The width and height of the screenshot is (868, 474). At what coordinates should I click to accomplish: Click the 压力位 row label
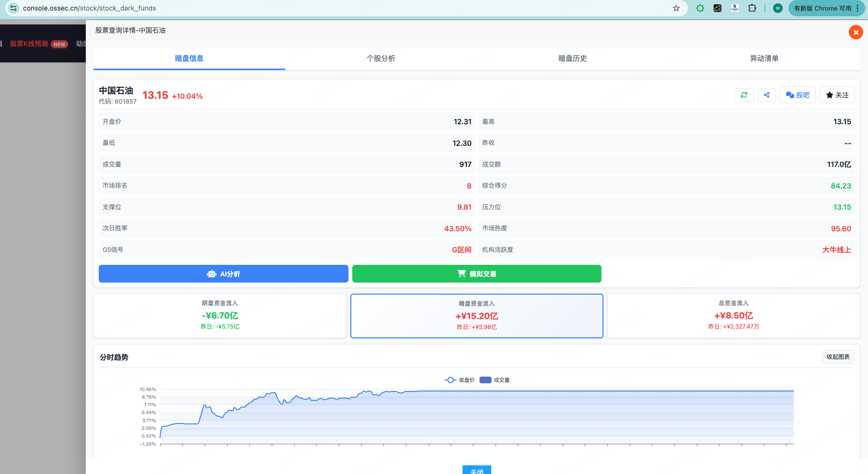click(491, 207)
